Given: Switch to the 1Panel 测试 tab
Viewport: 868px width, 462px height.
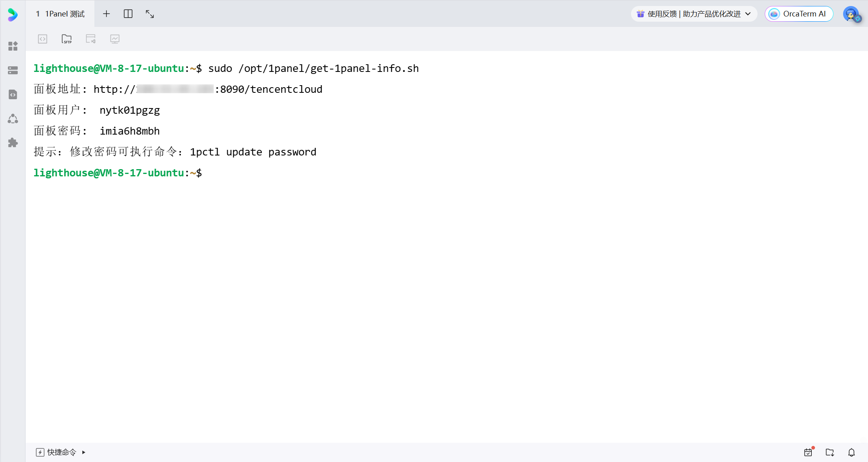Looking at the screenshot, I should (x=60, y=14).
